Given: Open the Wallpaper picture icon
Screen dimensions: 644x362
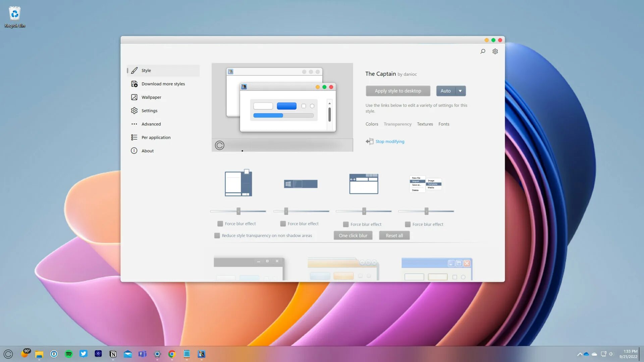Looking at the screenshot, I should tap(134, 97).
